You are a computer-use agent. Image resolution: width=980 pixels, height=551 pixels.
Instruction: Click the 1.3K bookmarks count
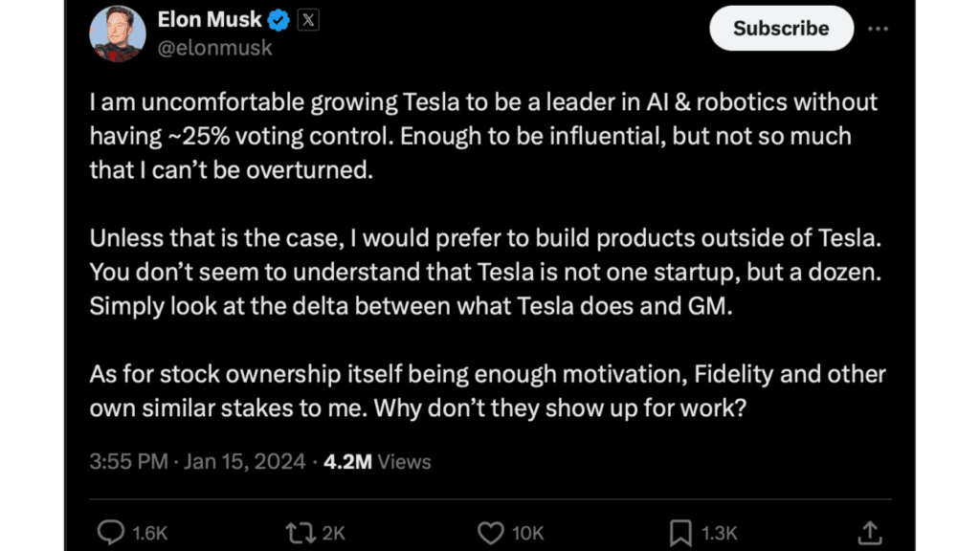tap(720, 533)
